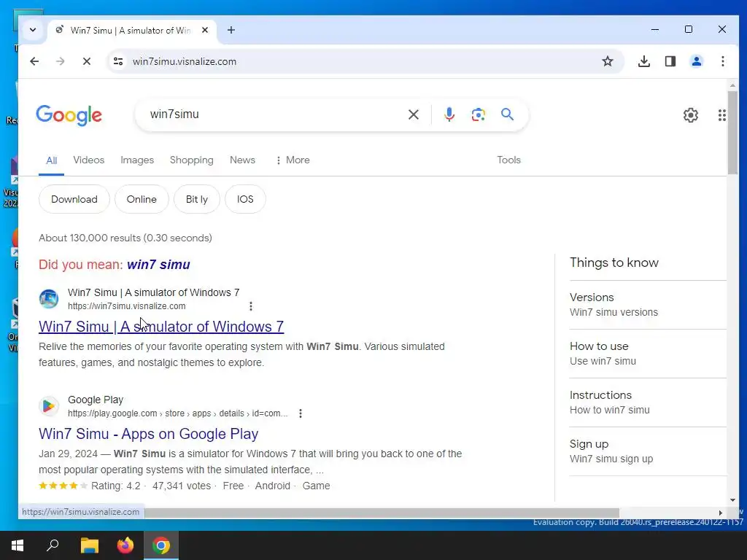Viewport: 747px width, 560px height.
Task: Click the vertical scrollbar thumb
Action: (x=732, y=133)
